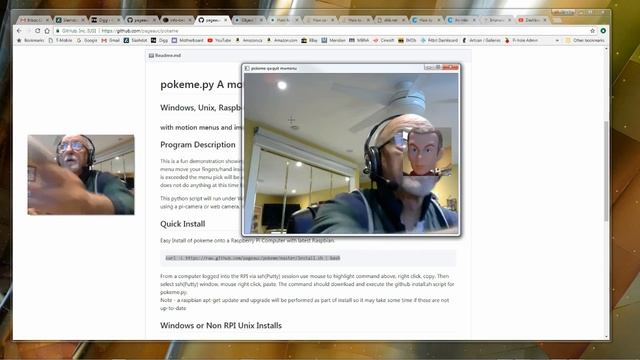Open the Google bookmark

[x=87, y=40]
